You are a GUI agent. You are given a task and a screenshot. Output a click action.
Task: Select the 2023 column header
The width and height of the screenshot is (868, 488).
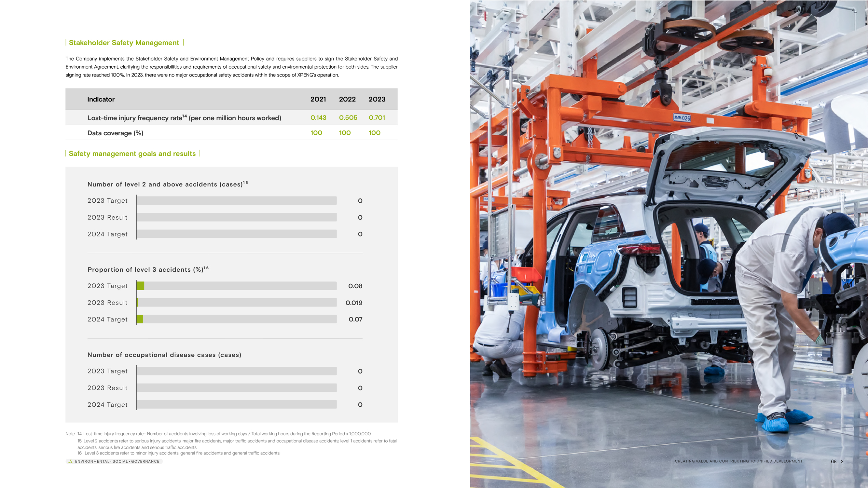pyautogui.click(x=377, y=99)
